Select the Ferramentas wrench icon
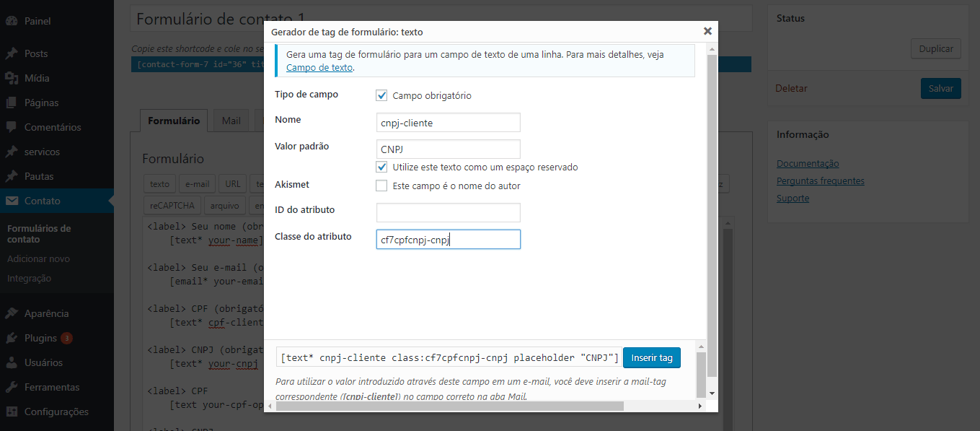 12,387
